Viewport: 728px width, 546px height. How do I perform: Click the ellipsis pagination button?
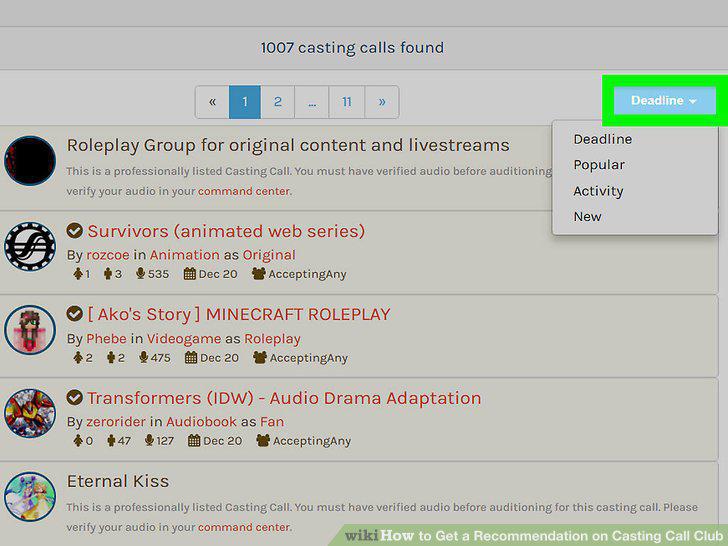tap(312, 102)
